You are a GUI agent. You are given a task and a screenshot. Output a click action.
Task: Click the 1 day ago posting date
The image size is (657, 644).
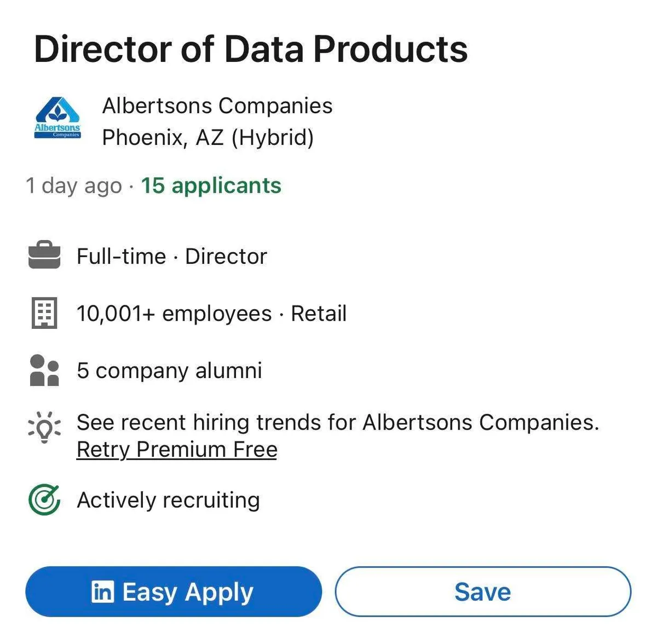click(74, 185)
